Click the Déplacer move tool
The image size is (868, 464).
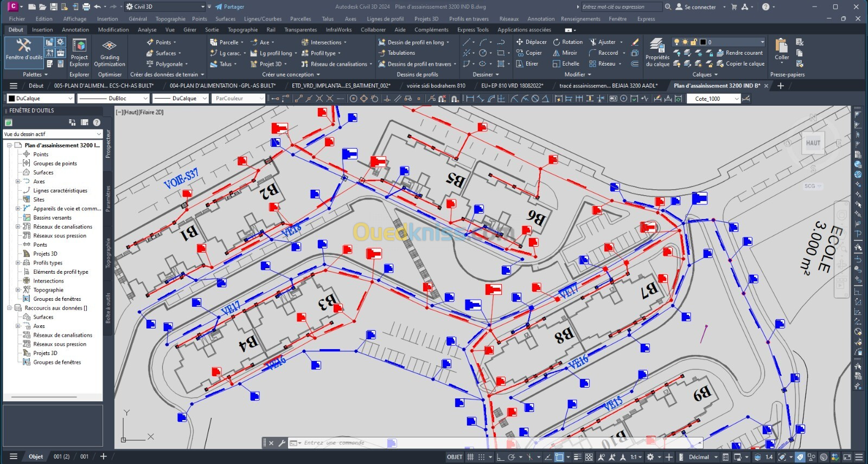coord(532,42)
